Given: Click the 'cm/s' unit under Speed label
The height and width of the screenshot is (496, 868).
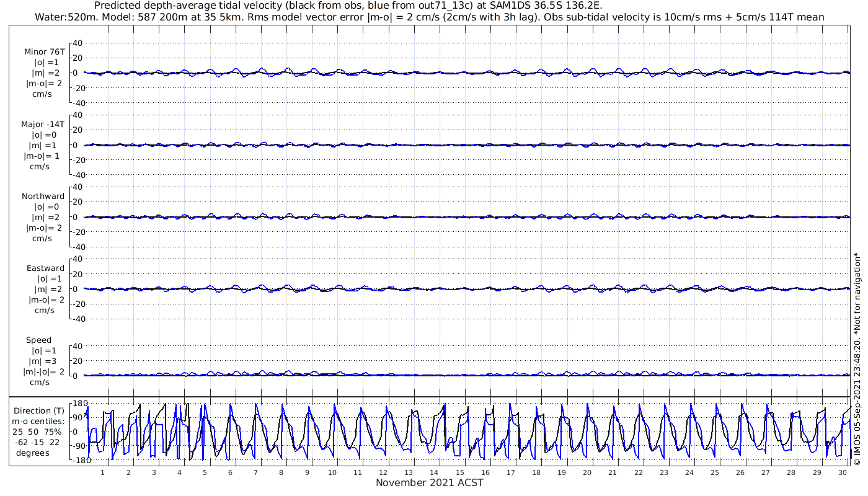Looking at the screenshot, I should click(41, 382).
